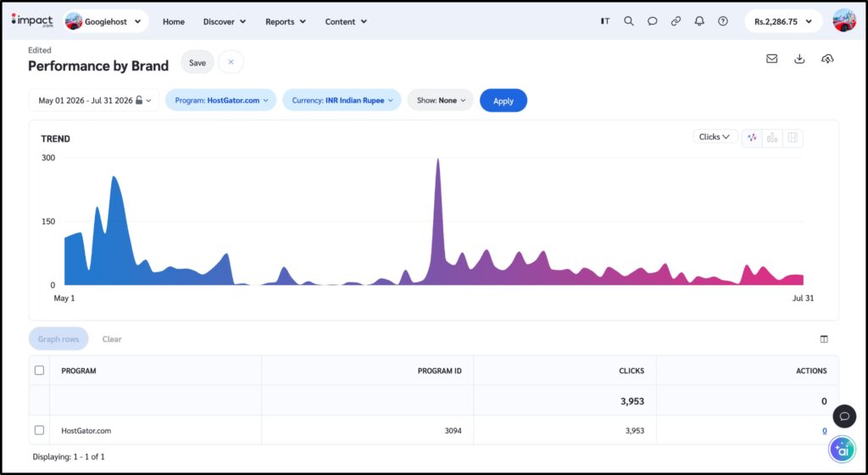Sort by the CLICKS column header
This screenshot has height=475, width=868.
click(x=632, y=371)
